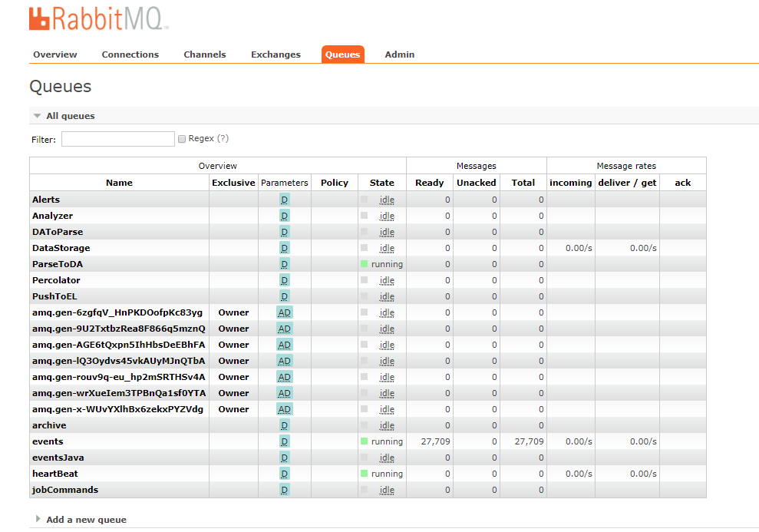The width and height of the screenshot is (759, 532).
Task: Open queue amq.gen-lQ3Oydvs45vkAUyMJnQTbA
Action: pyautogui.click(x=119, y=361)
